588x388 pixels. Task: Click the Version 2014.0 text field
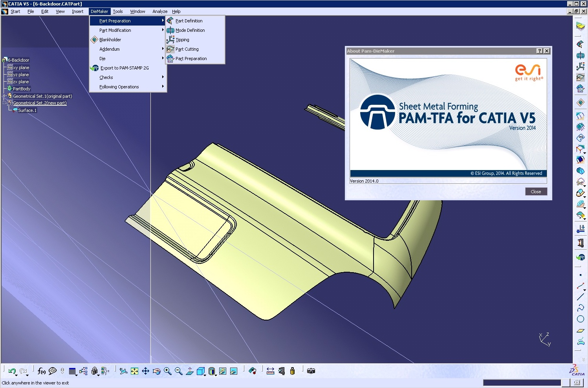pyautogui.click(x=448, y=181)
